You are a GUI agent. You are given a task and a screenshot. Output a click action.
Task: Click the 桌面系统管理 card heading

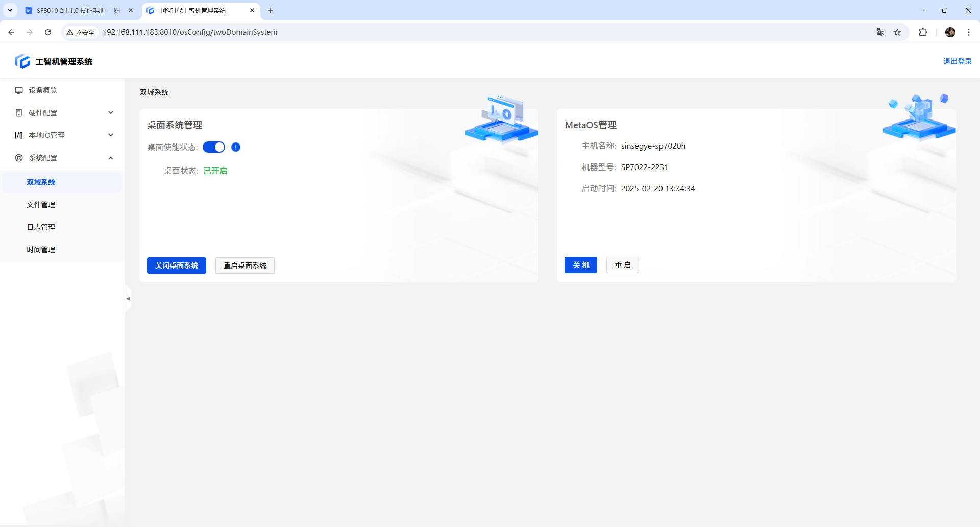[175, 125]
